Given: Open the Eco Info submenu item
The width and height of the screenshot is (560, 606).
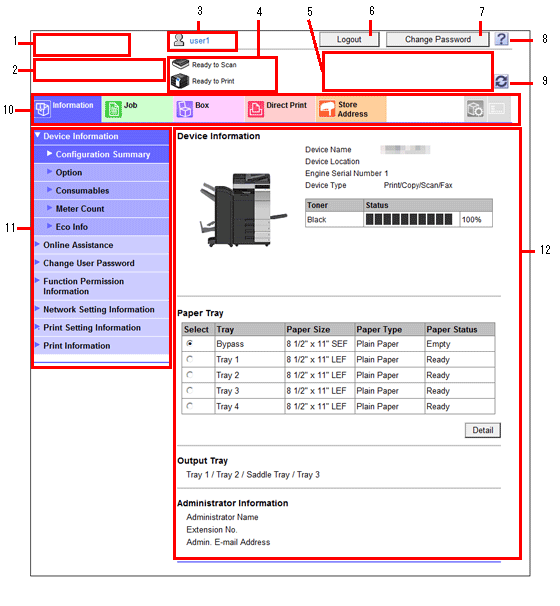Looking at the screenshot, I should coord(102,227).
